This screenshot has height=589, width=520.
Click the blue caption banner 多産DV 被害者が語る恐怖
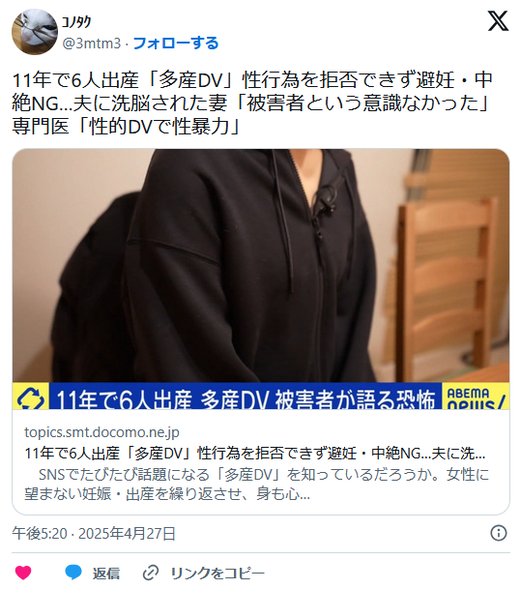(246, 396)
